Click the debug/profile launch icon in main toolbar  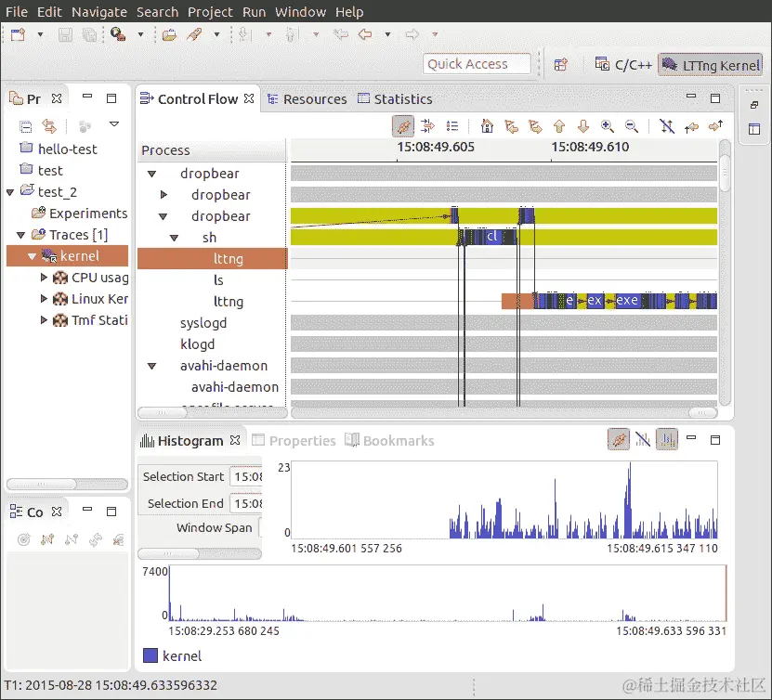click(118, 34)
